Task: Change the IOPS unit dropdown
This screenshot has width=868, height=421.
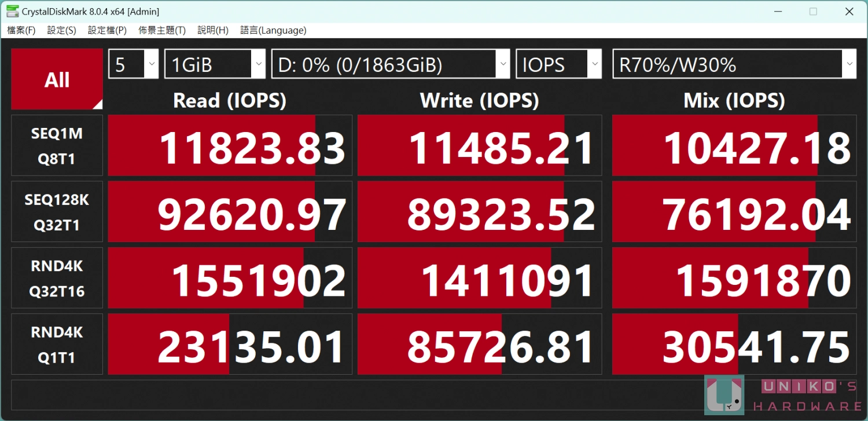Action: pos(559,64)
